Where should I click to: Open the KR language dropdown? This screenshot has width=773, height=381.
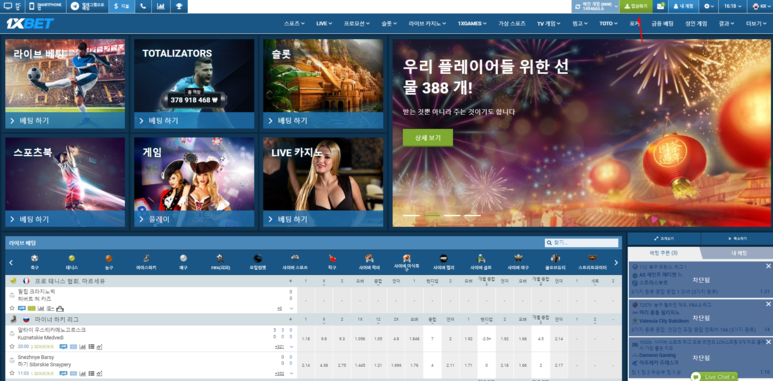(x=762, y=6)
